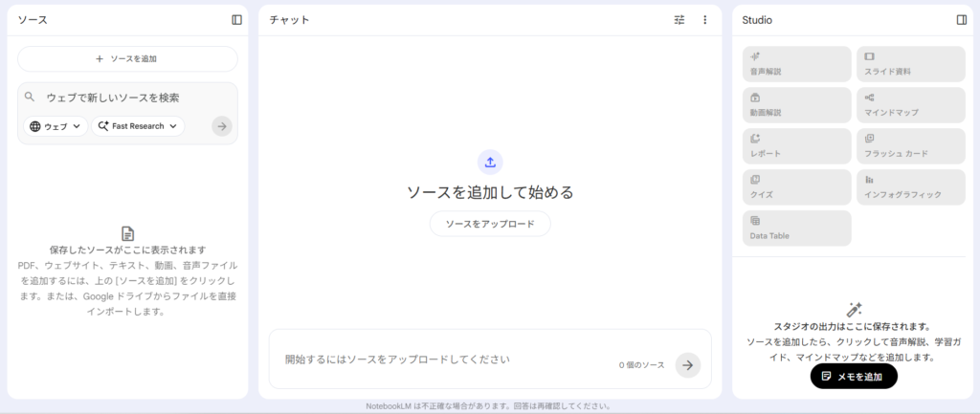Image resolution: width=980 pixels, height=414 pixels.
Task: Click the ソースをアップロード button
Action: point(490,224)
